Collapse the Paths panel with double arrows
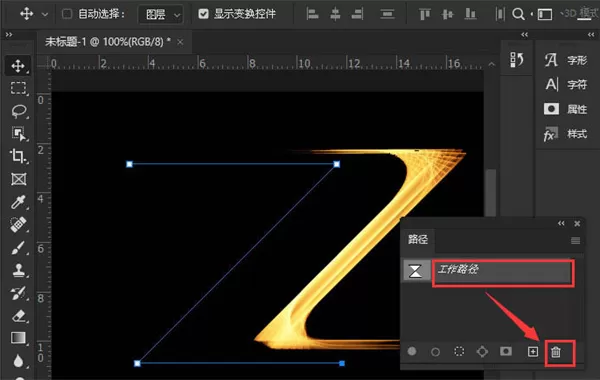 click(561, 223)
